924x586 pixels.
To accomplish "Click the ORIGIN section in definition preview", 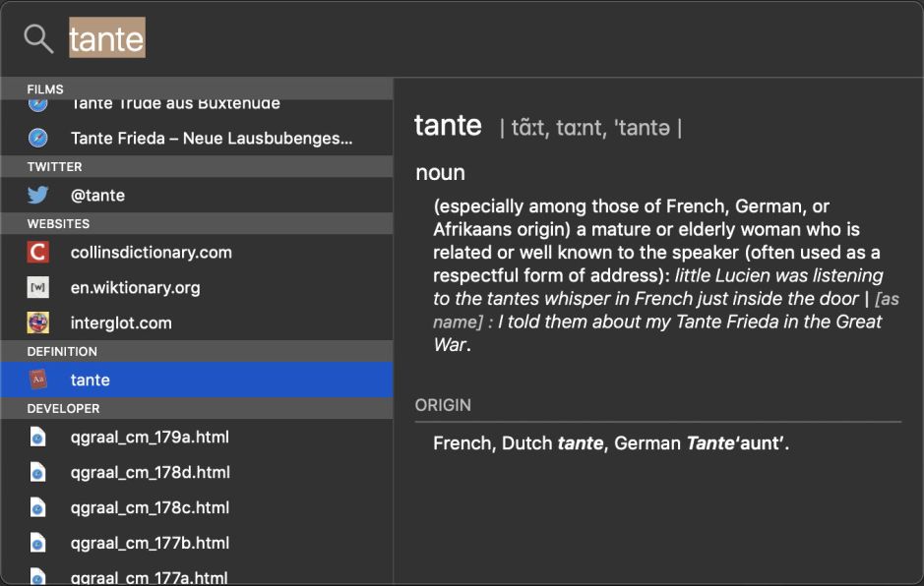I will [443, 405].
